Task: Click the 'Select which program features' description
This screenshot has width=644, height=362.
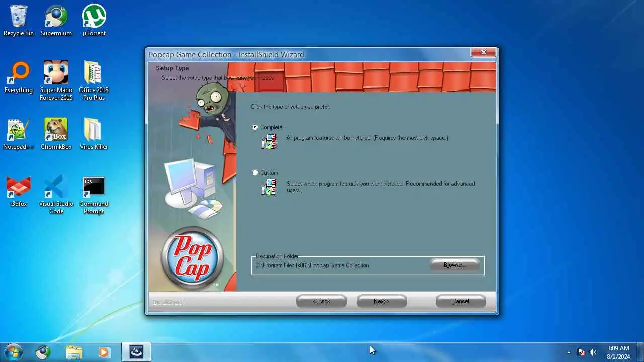Action: click(381, 187)
